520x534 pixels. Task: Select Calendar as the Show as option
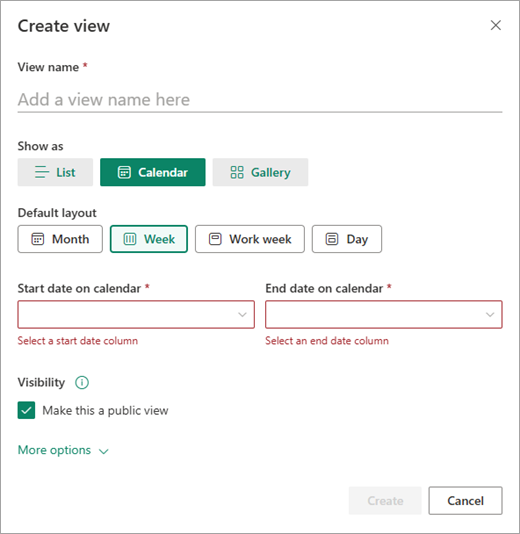[x=153, y=172]
